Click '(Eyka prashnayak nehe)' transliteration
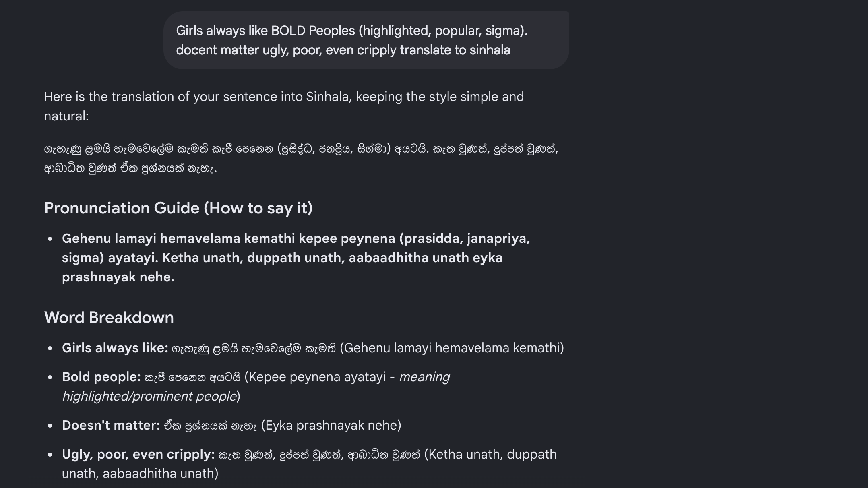The height and width of the screenshot is (488, 868). 331,426
